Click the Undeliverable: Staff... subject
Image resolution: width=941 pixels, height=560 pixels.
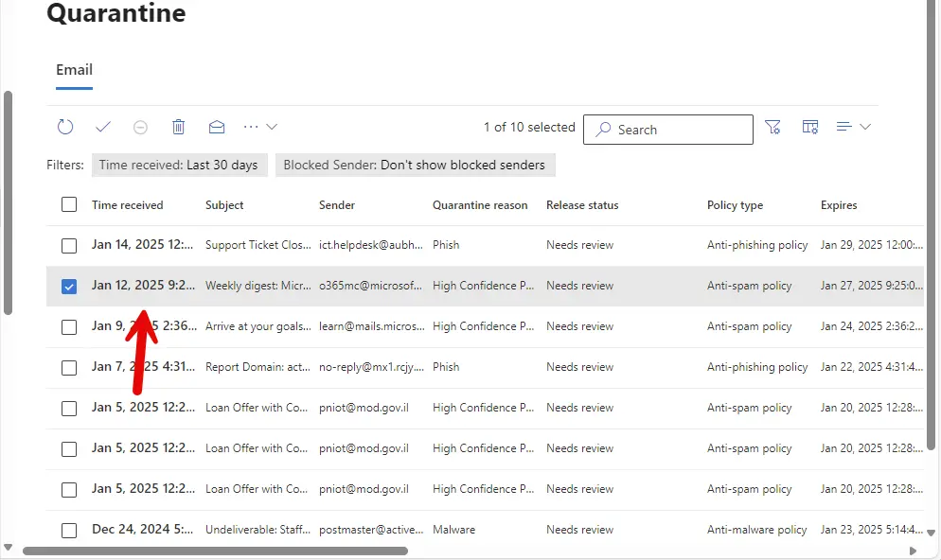[x=258, y=530]
